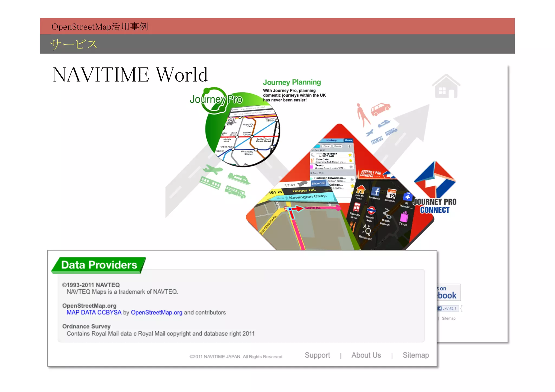The image size is (555, 392).
Task: Click the large Sitemap footer link
Action: tap(416, 355)
